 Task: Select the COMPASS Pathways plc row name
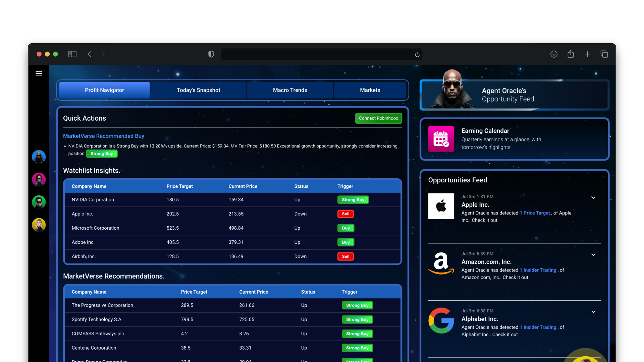98,334
